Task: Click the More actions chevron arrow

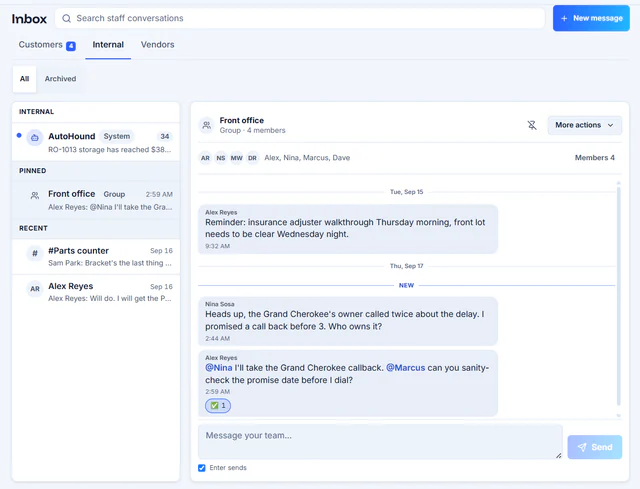Action: pyautogui.click(x=611, y=125)
